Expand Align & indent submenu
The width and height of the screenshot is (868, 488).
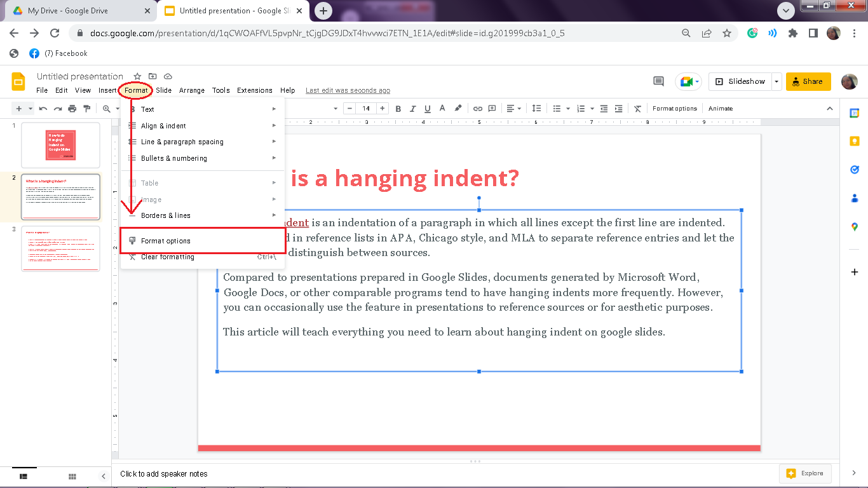(202, 126)
